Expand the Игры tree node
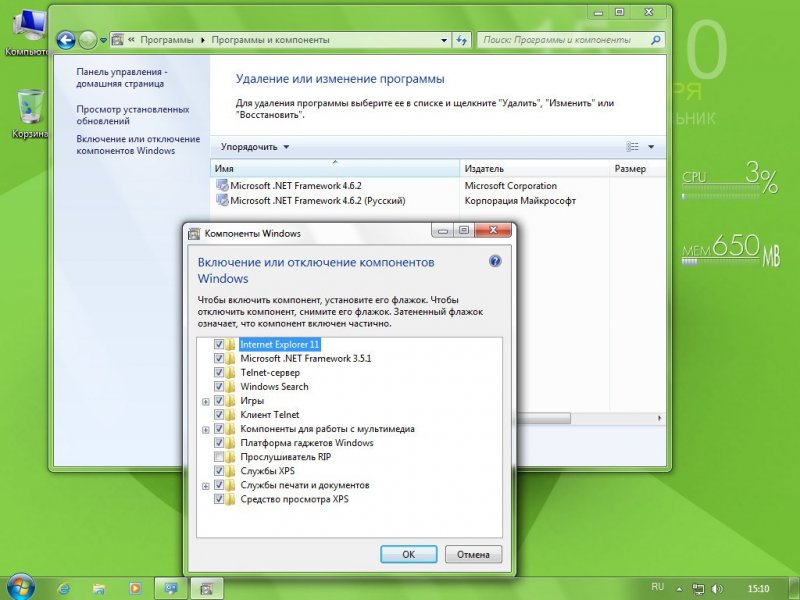 coord(206,402)
